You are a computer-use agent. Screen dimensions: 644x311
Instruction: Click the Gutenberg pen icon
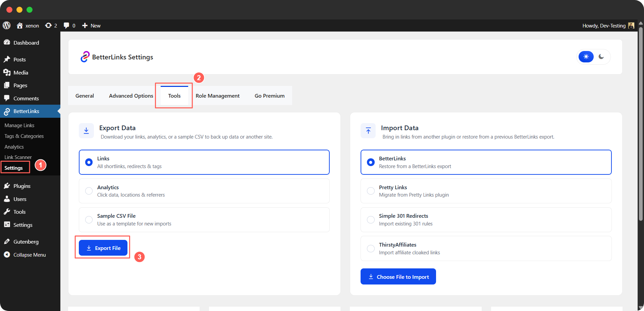pos(7,242)
